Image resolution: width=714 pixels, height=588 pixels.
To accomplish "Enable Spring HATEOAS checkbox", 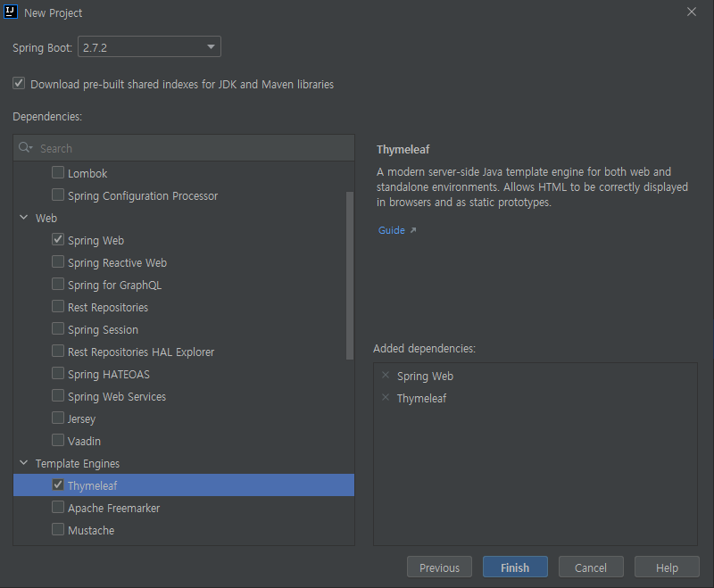I will point(58,373).
